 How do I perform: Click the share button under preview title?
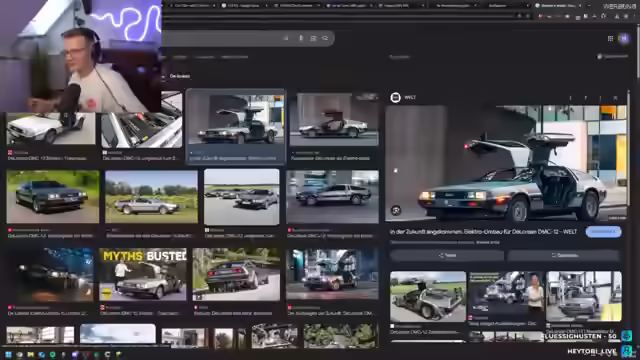447,255
